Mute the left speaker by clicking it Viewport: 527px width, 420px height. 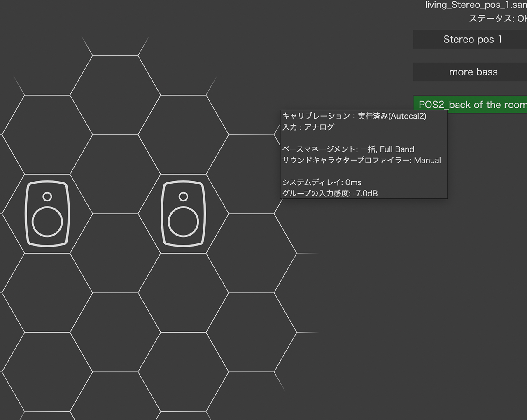point(47,213)
